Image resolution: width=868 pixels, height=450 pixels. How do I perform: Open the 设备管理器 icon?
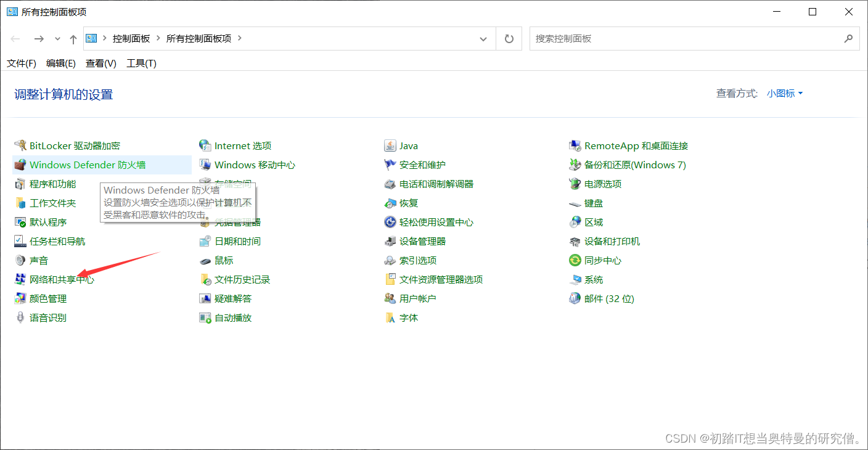pos(390,242)
